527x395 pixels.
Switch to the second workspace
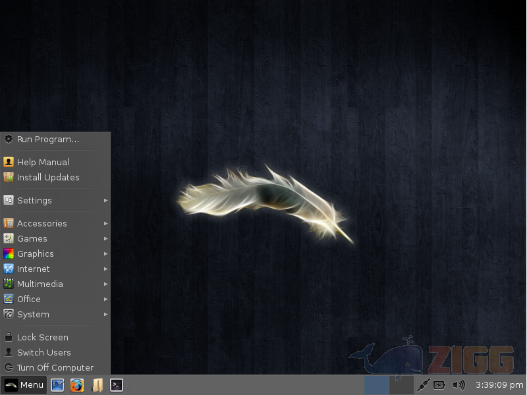[401, 385]
